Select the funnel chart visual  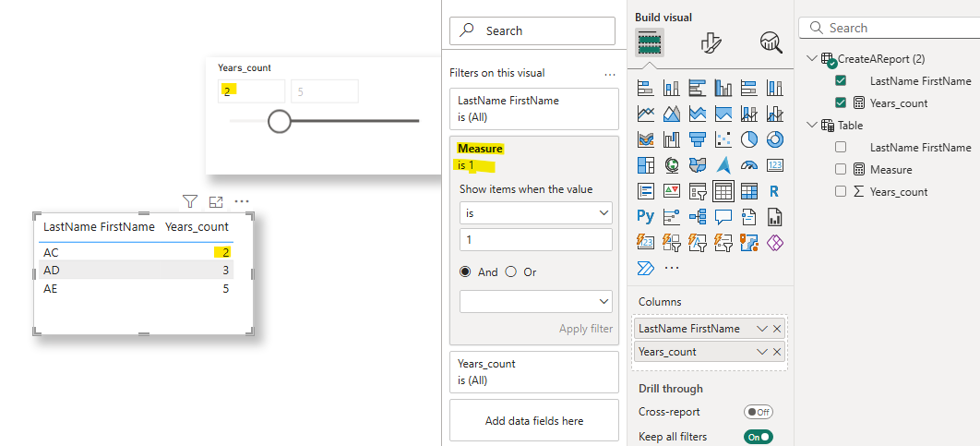pyautogui.click(x=698, y=139)
